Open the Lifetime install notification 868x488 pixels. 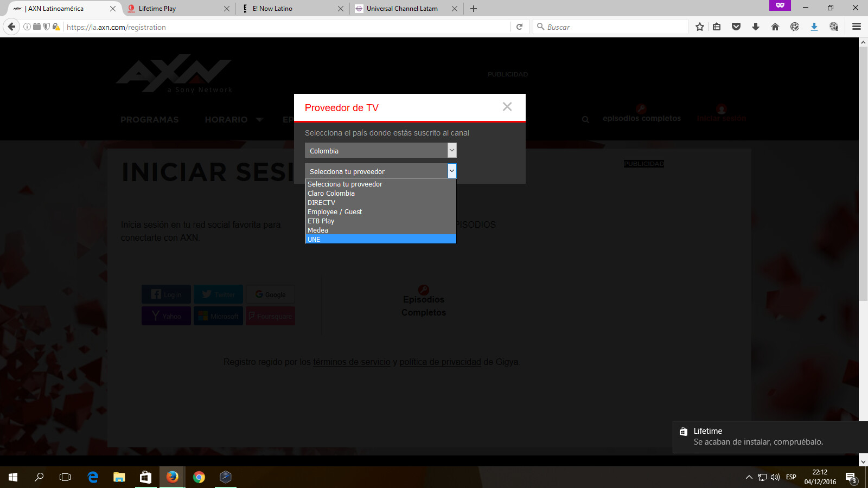(770, 436)
